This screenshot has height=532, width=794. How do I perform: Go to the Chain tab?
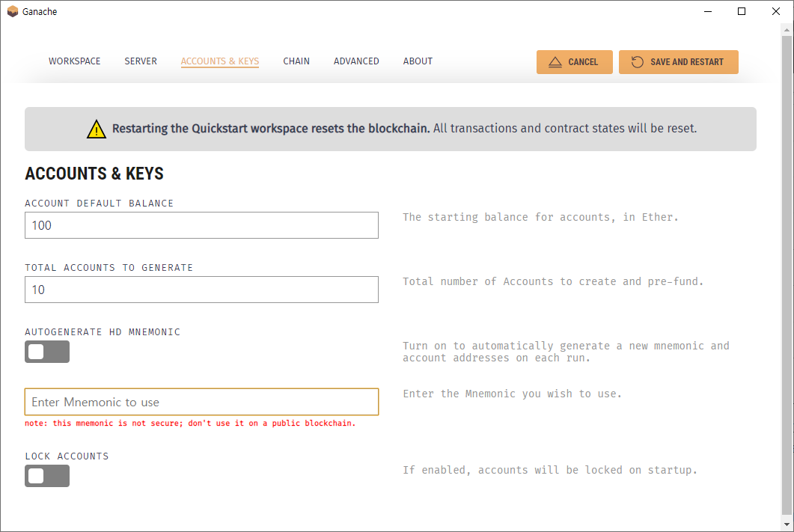pyautogui.click(x=296, y=61)
